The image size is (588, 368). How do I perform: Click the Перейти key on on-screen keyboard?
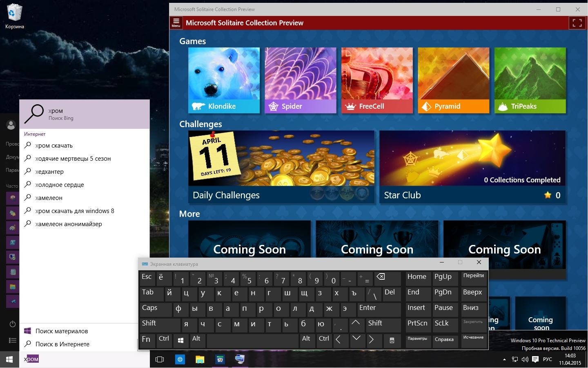point(473,279)
